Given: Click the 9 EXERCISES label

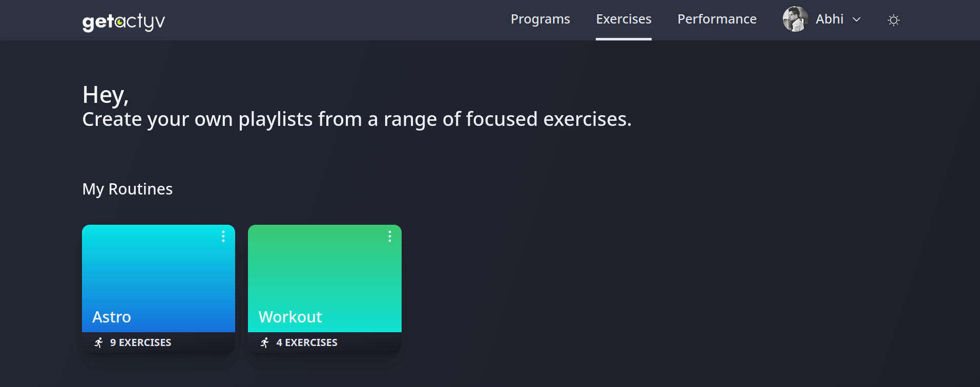Looking at the screenshot, I should pos(140,342).
